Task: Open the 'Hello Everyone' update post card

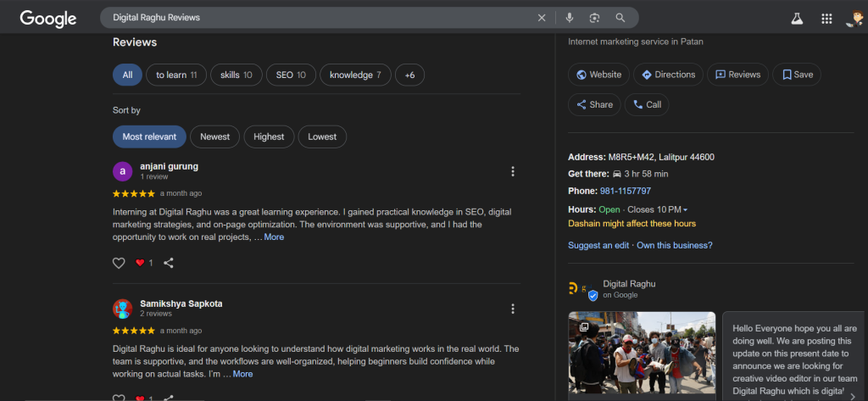Action: pyautogui.click(x=793, y=355)
